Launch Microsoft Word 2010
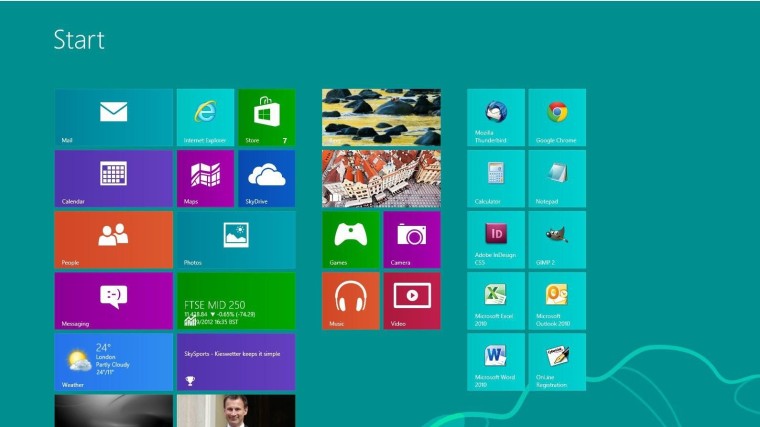 click(x=496, y=362)
